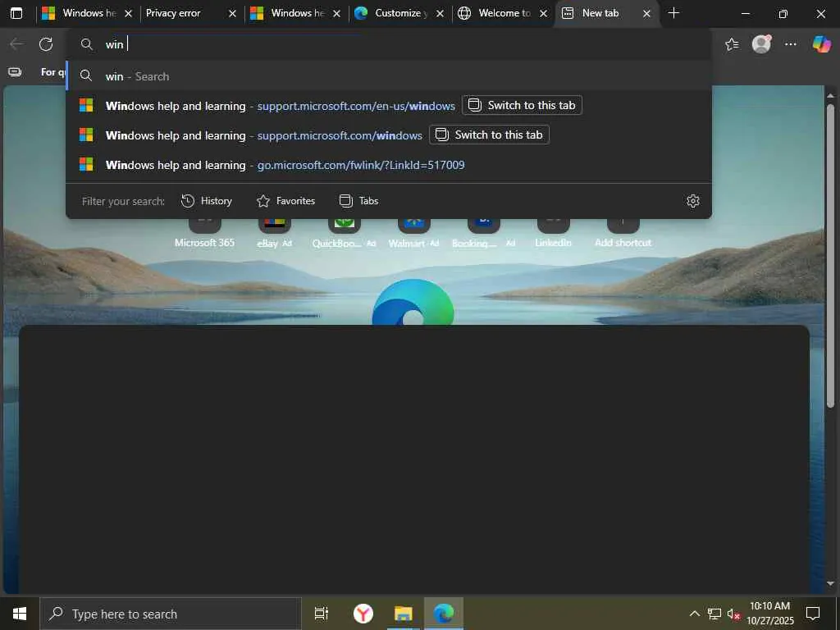Image resolution: width=840 pixels, height=630 pixels.
Task: Open Windows Start menu
Action: (20, 614)
